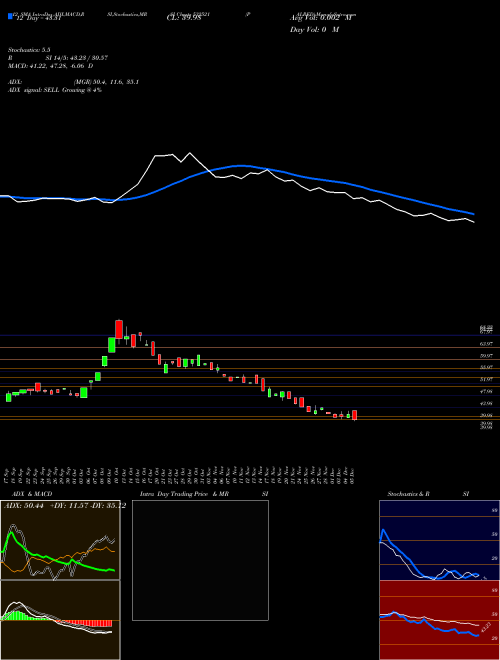Select the 'MACD: 41.22, 47.28, -6.06' line
500x660 pixels.
pyautogui.click(x=51, y=66)
